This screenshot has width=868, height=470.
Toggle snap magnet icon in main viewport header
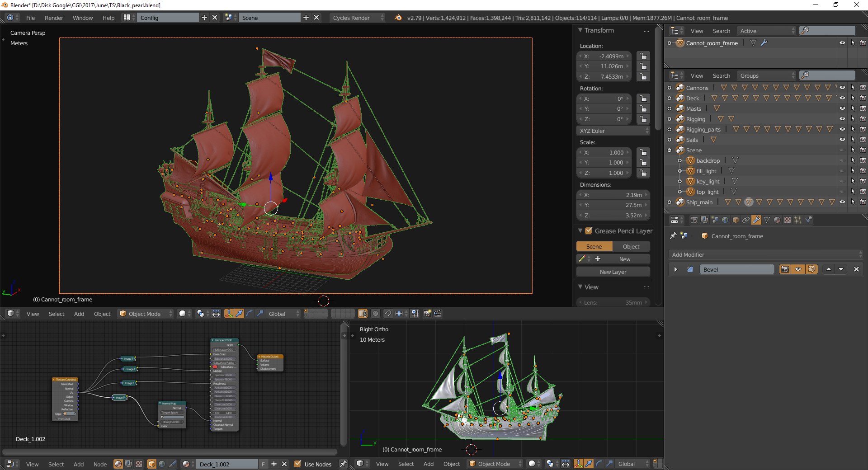(x=388, y=314)
